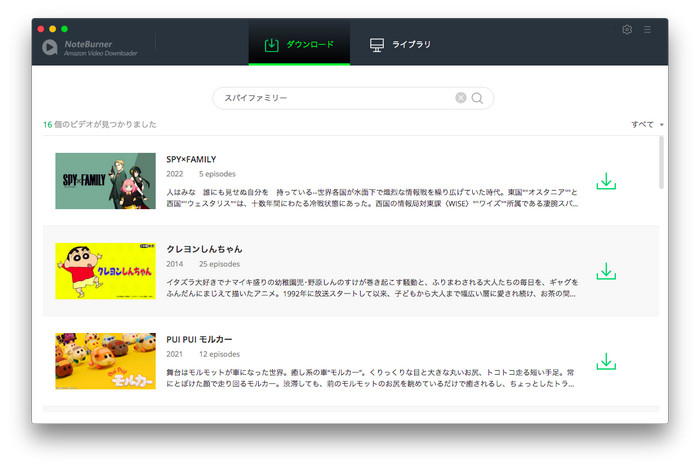
Task: Click the 2021 year label
Action: pos(175,354)
